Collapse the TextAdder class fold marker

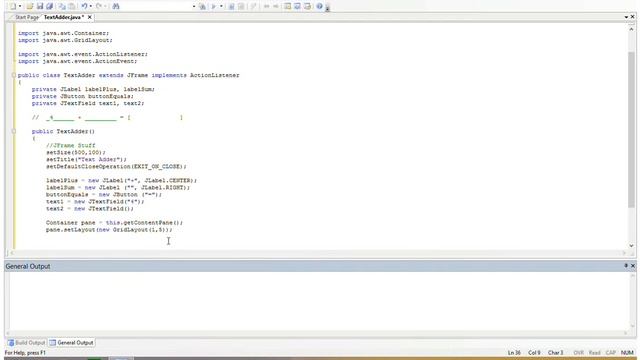click(x=13, y=75)
